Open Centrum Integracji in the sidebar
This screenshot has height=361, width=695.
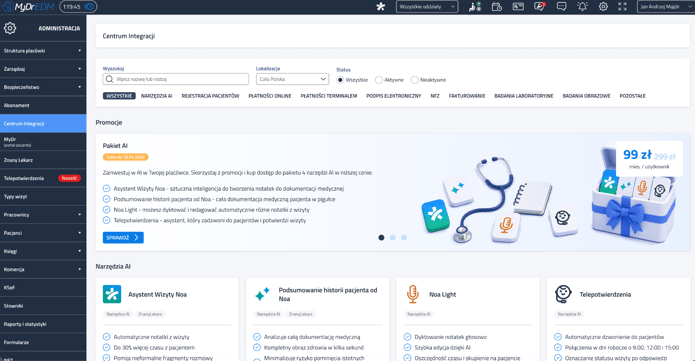(x=43, y=123)
